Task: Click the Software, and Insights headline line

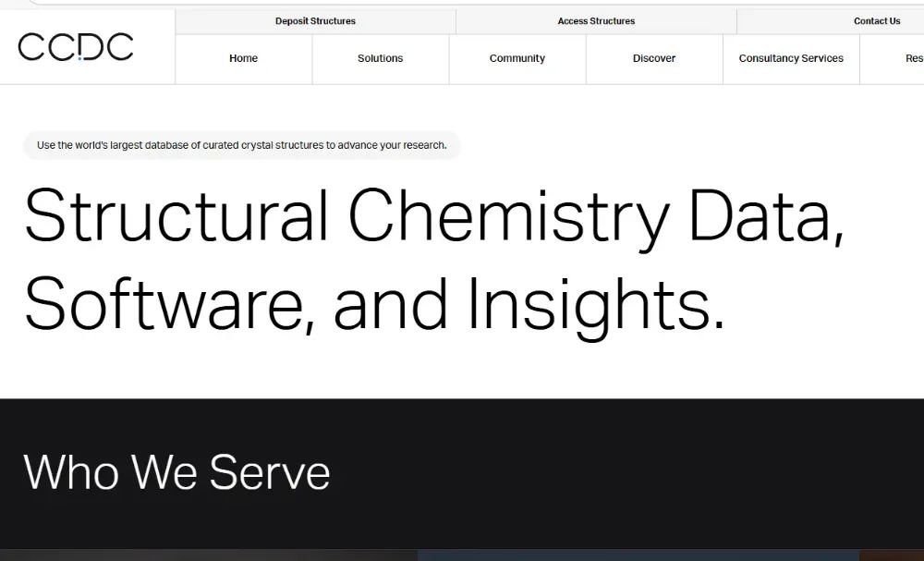Action: click(373, 305)
